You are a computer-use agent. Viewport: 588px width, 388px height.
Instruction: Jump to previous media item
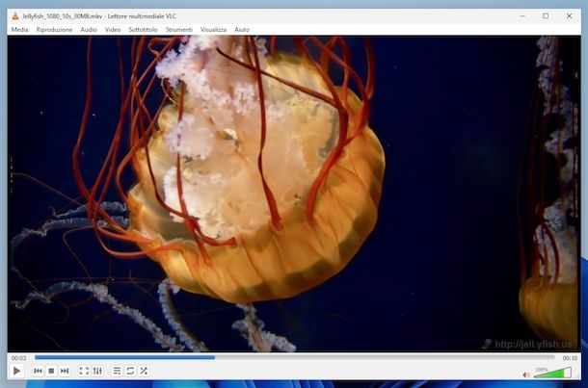38,371
